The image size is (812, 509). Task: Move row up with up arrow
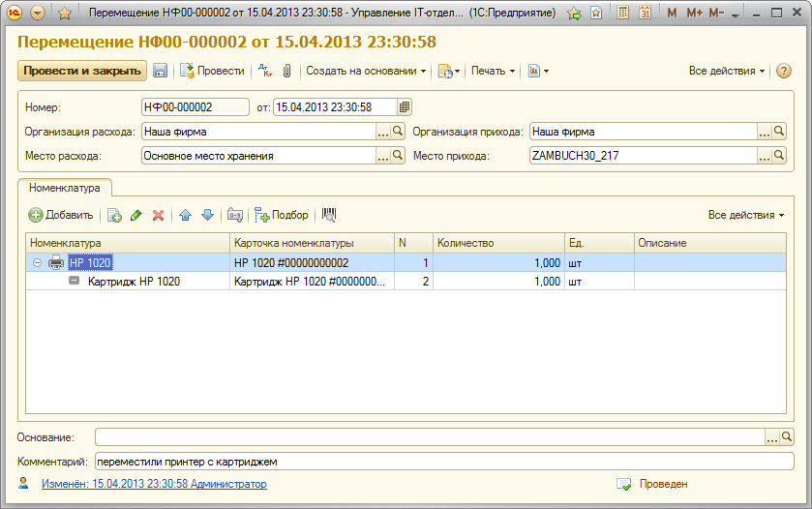186,215
